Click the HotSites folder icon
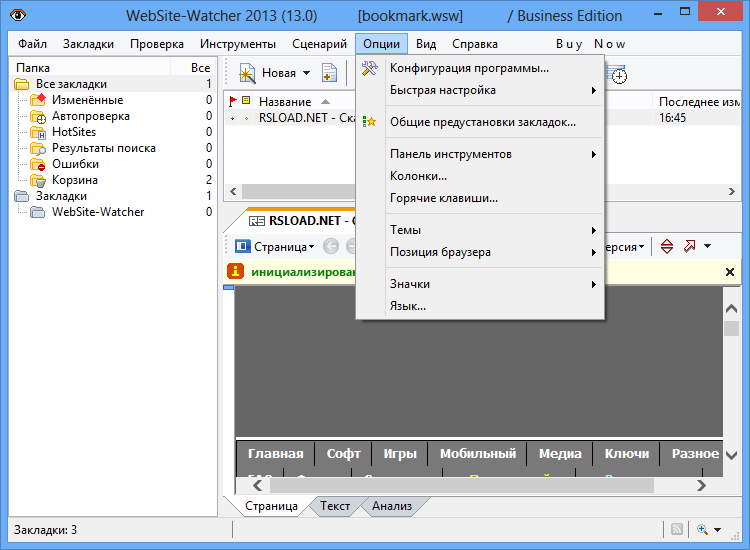This screenshot has width=750, height=550. click(x=38, y=132)
